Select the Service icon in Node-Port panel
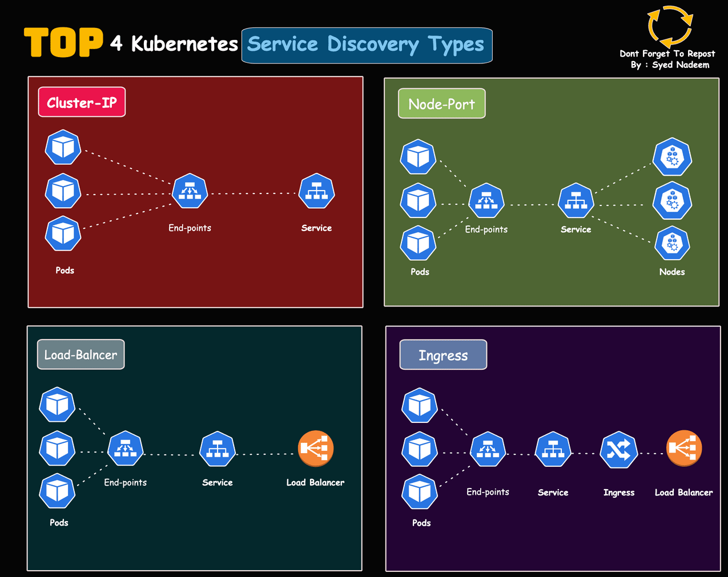728x577 pixels. (x=576, y=201)
